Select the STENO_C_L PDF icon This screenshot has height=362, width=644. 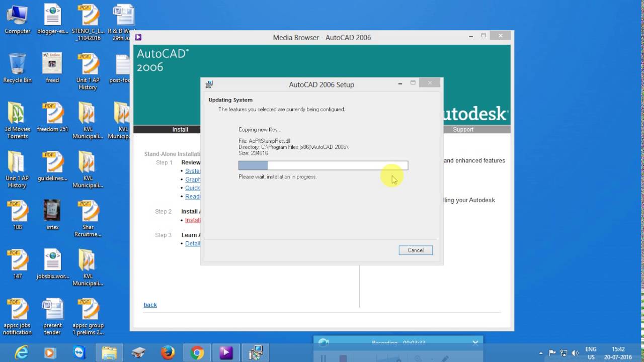click(88, 23)
